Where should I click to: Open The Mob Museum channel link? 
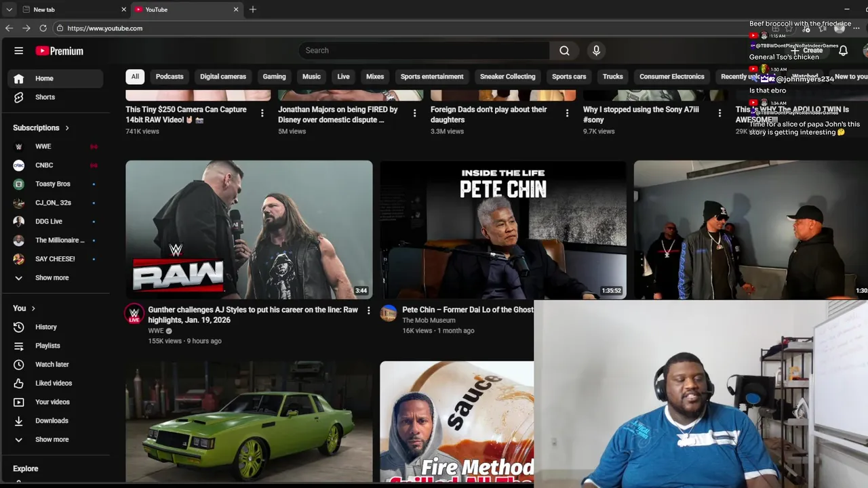pyautogui.click(x=429, y=321)
